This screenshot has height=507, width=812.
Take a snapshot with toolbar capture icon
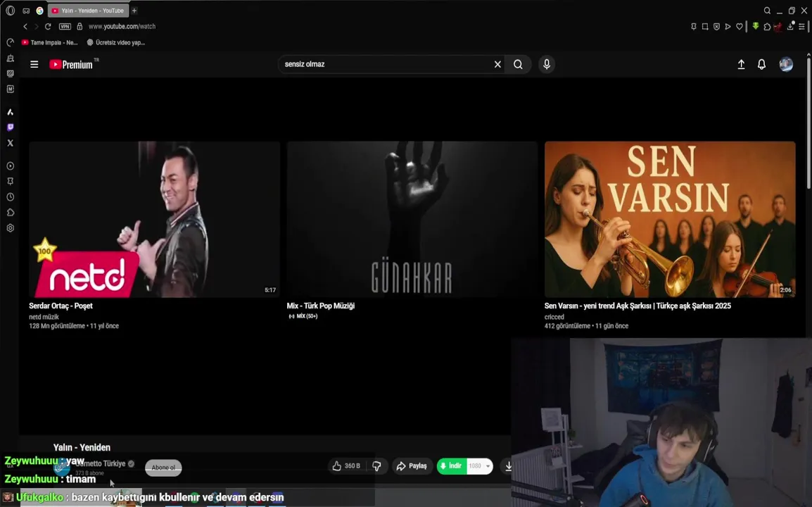[705, 27]
